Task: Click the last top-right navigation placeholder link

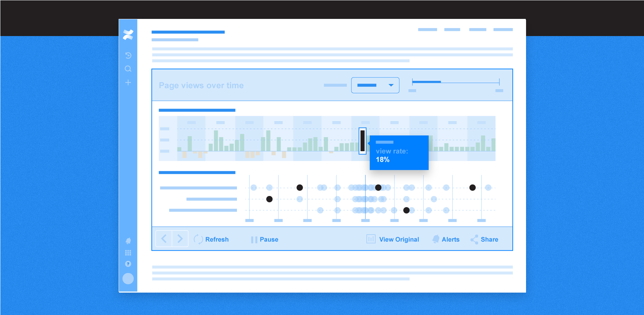Action: pos(503,30)
